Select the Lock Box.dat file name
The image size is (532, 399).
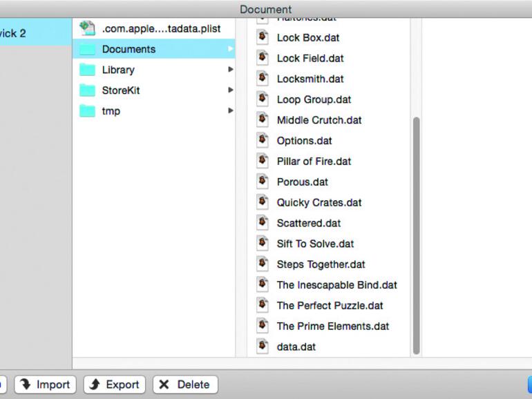tap(308, 38)
